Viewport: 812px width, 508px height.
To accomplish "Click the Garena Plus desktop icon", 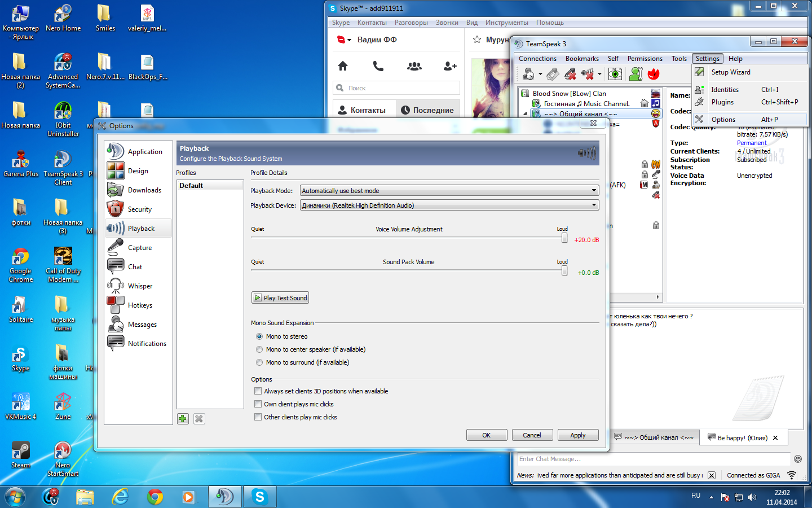I will [21, 164].
